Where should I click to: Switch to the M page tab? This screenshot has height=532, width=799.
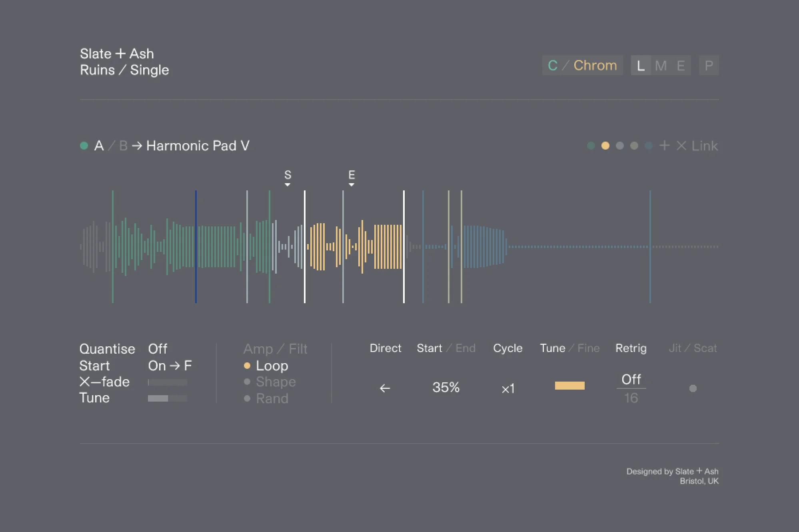tap(661, 65)
